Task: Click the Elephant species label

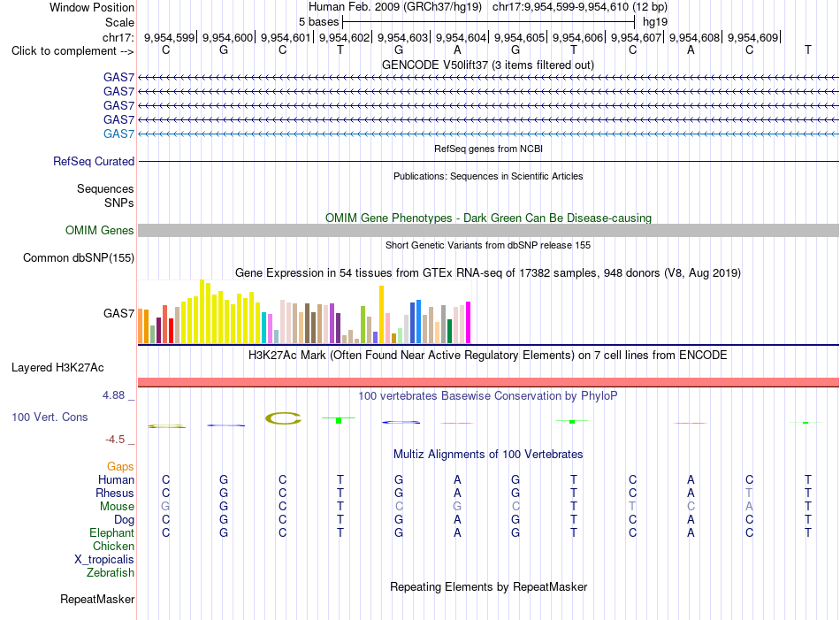Action: tap(111, 532)
